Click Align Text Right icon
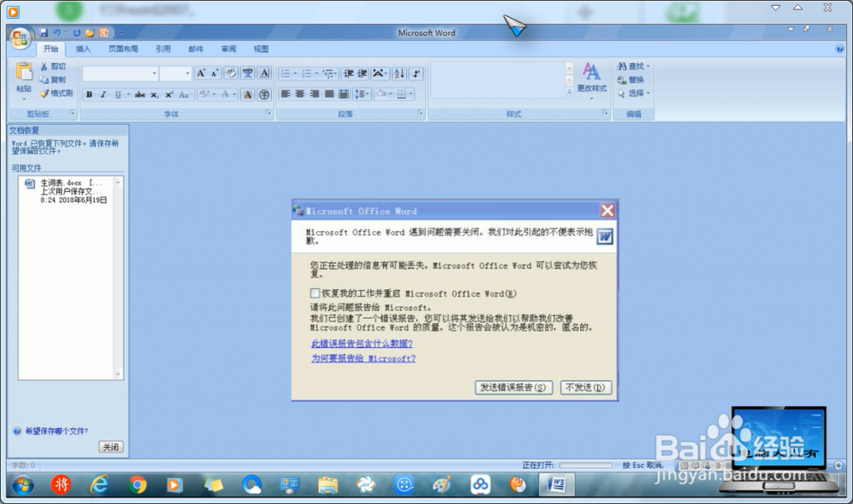Viewport: 853px width, 504px height. (315, 94)
